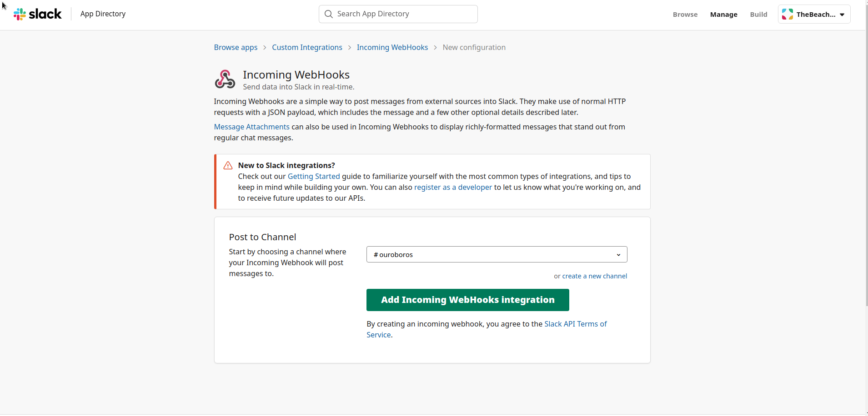Viewport: 868px width, 416px height.
Task: Follow the Custom Integrations breadcrumb
Action: [307, 47]
